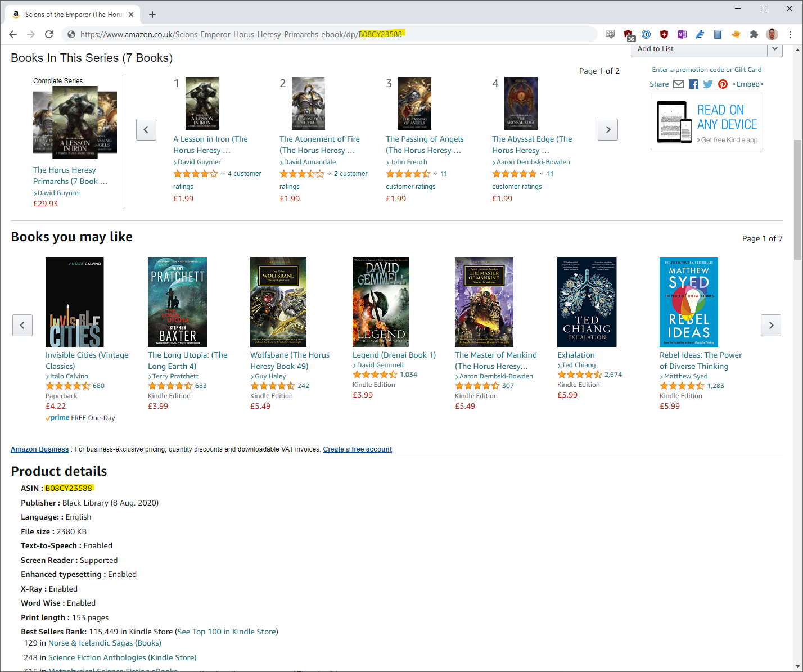Screen dimensions: 803x672
Task: Share this book on Pinterest
Action: click(723, 84)
